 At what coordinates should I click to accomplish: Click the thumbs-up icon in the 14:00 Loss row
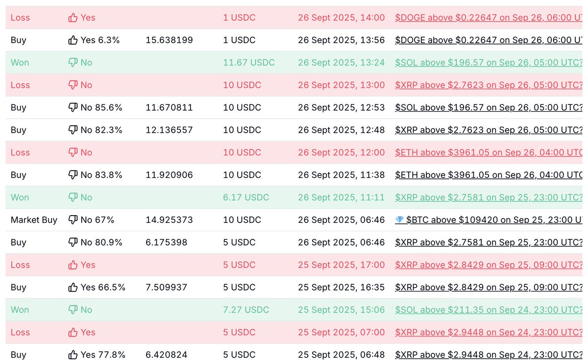click(x=73, y=18)
